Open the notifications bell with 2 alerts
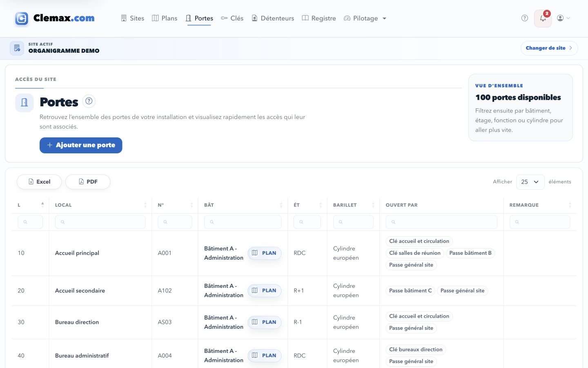This screenshot has height=368, width=588. (543, 18)
